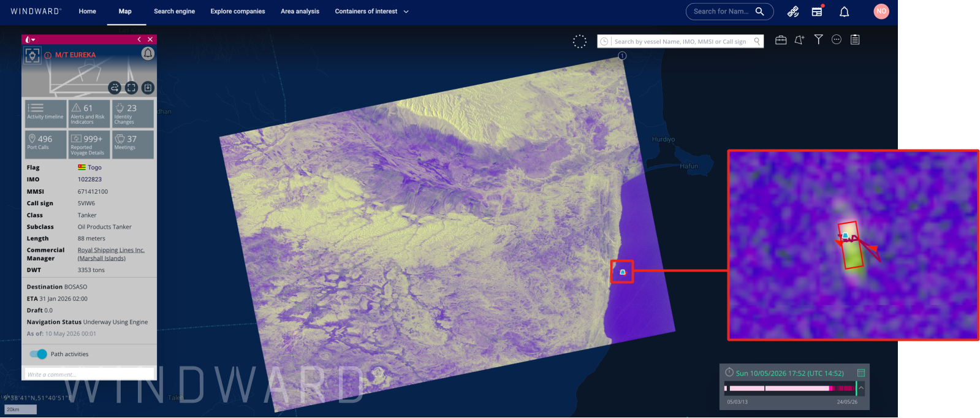980x418 pixels.
Task: Click the Togo flag entry
Action: coord(89,167)
